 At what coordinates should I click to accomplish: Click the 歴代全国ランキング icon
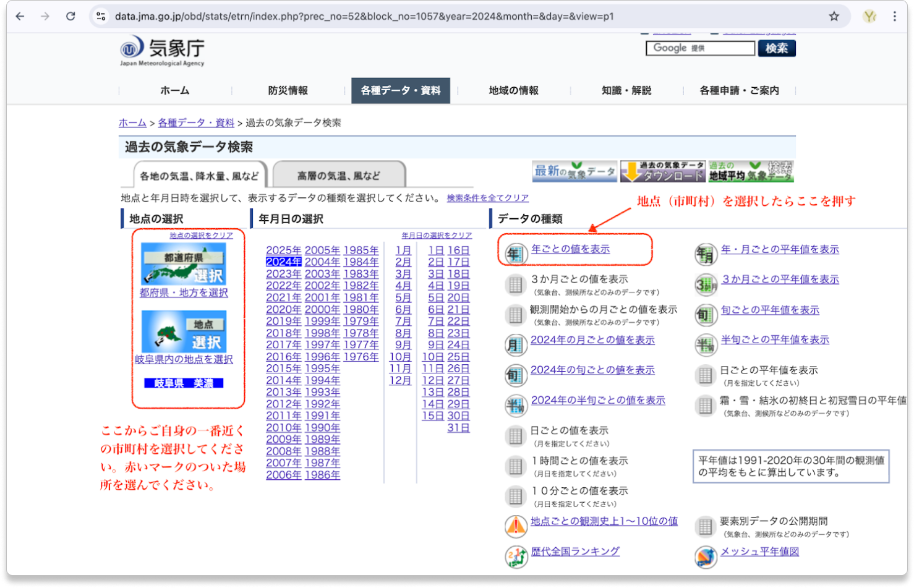(515, 556)
